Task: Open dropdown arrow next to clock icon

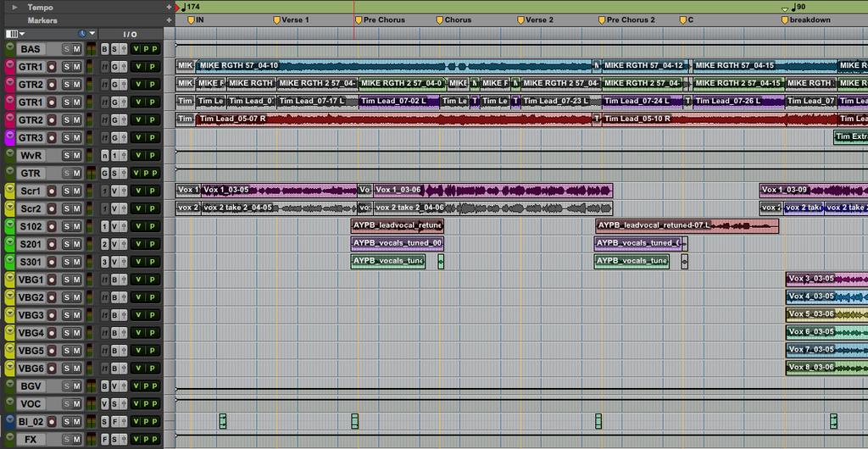Action: [92, 34]
